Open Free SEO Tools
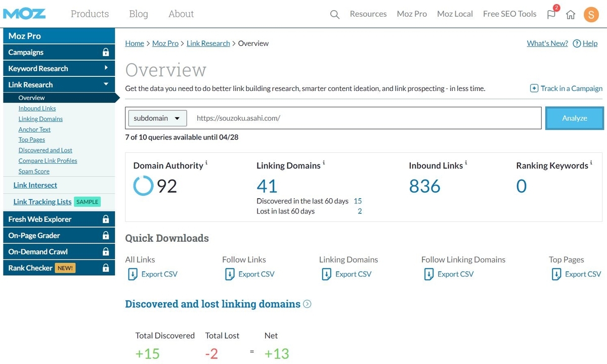Image resolution: width=607 pixels, height=364 pixels. 509,14
